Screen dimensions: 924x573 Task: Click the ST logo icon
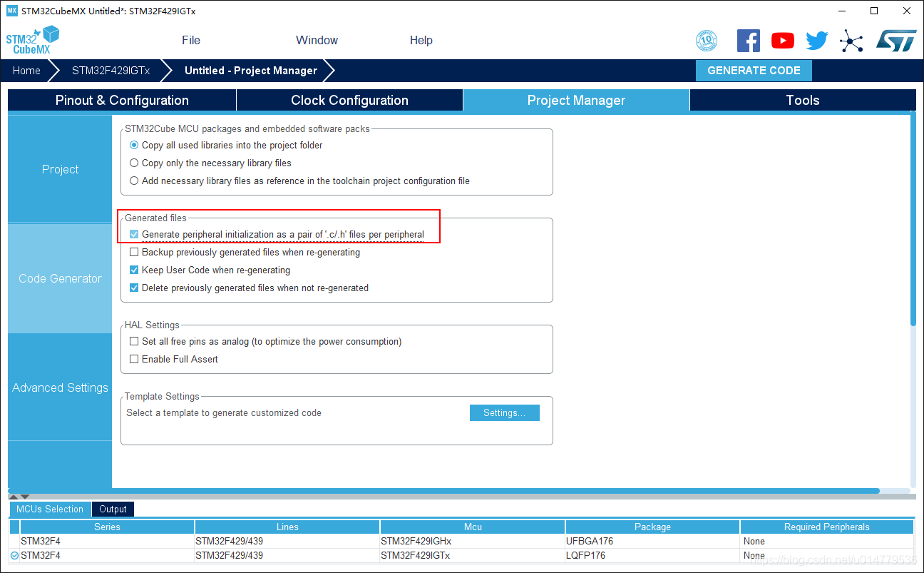(x=895, y=41)
